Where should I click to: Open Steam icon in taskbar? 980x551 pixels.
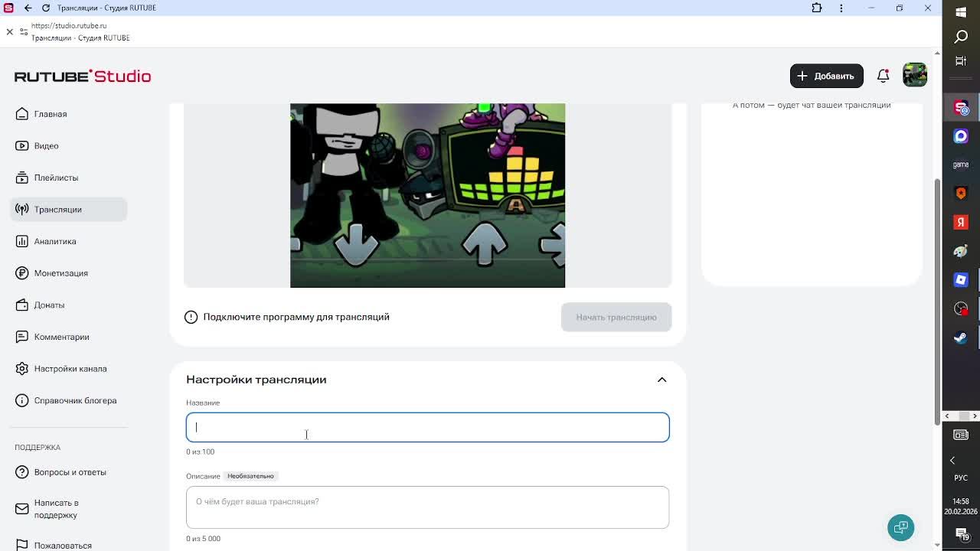(961, 337)
